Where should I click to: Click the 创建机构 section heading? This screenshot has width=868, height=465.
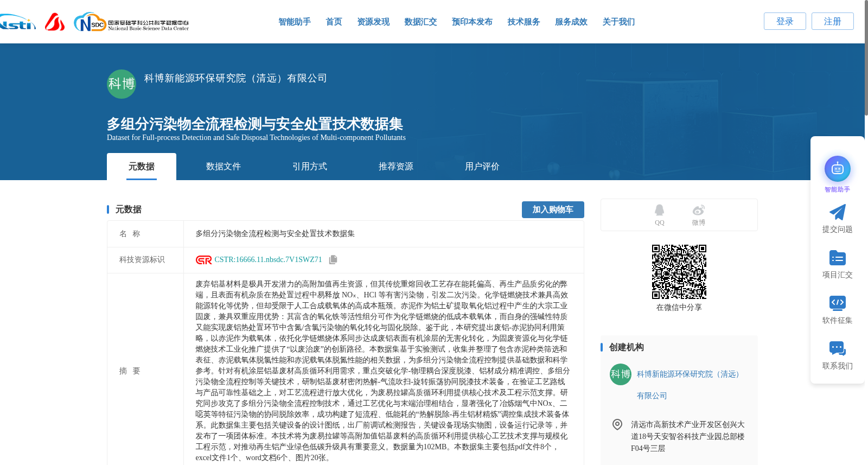tap(626, 347)
